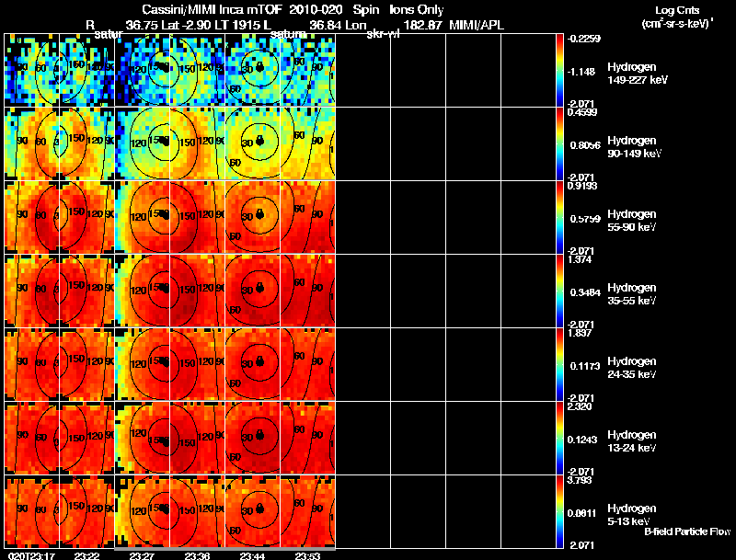Select the Hydrogen 24-35 keV color bar

(x=559, y=364)
